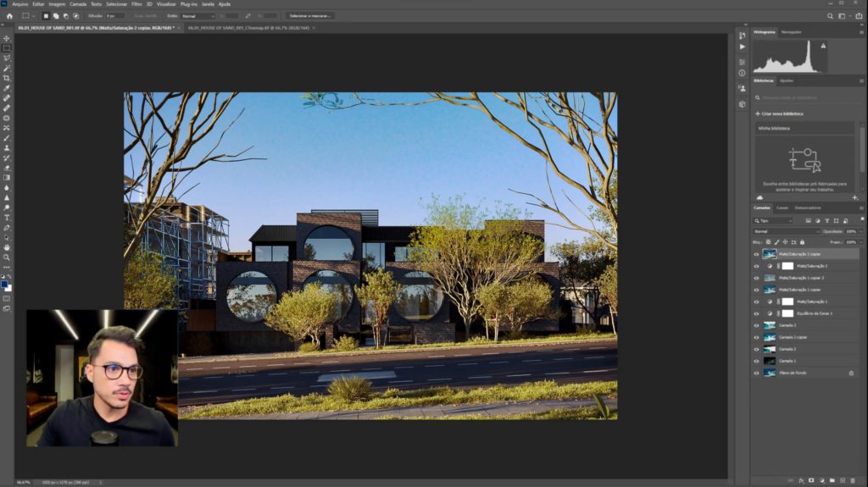Click Criar nova biblioteca

point(779,113)
